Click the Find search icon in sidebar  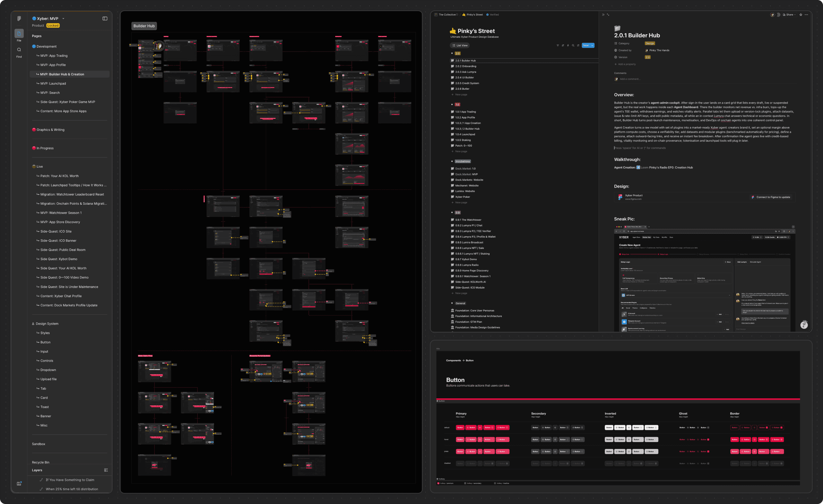[x=19, y=50]
